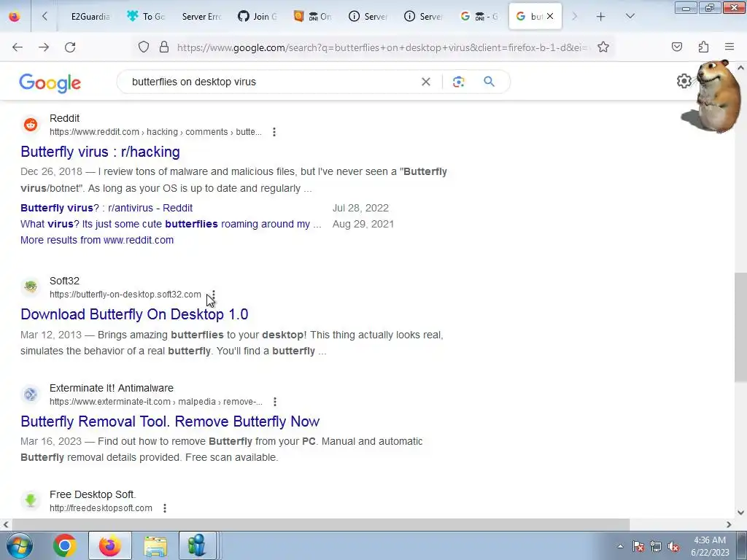
Task: Open more options for the Soft32 result
Action: coord(214,295)
